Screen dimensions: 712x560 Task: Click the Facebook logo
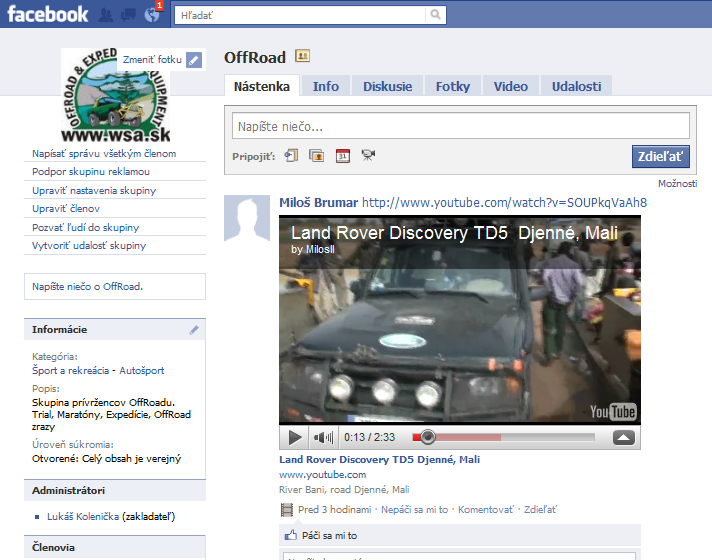click(48, 14)
